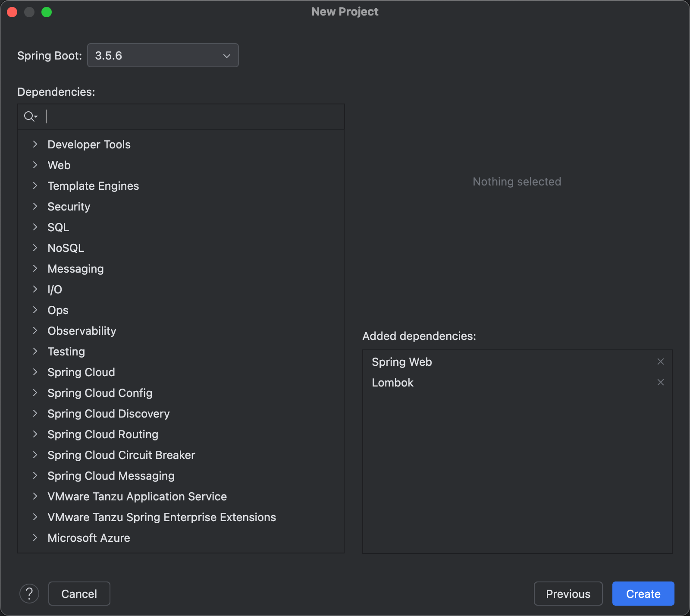The width and height of the screenshot is (690, 616).
Task: Go back with the Previous button
Action: (568, 594)
